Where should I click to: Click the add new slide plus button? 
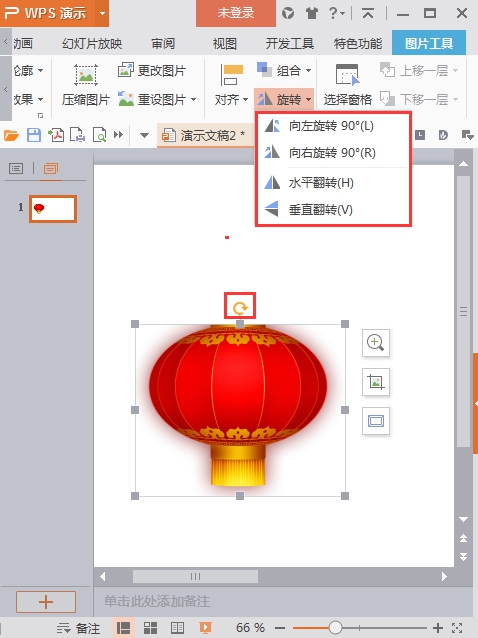click(46, 602)
